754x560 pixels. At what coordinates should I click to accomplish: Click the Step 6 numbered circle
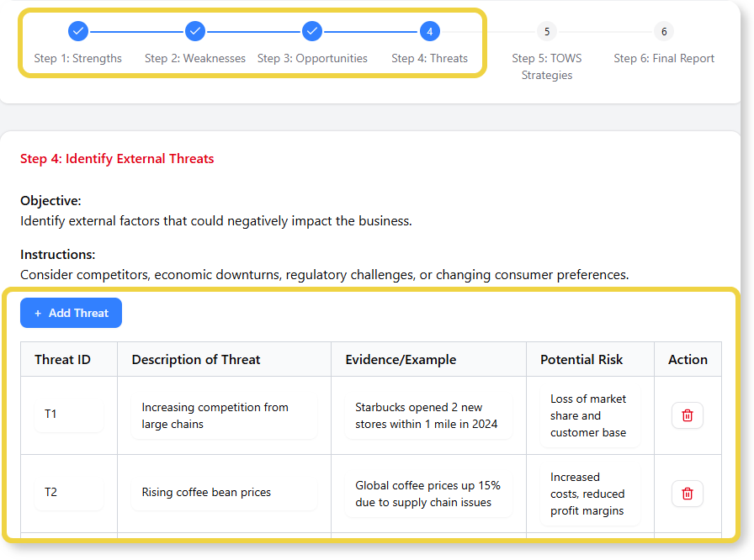(663, 30)
